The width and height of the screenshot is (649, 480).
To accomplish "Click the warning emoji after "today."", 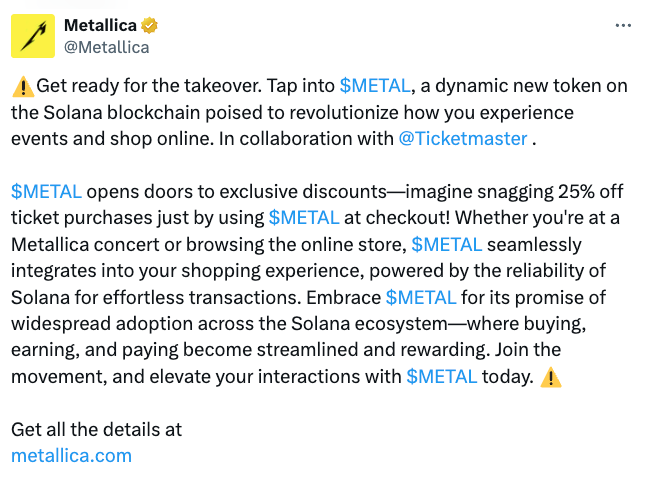I will tap(551, 377).
